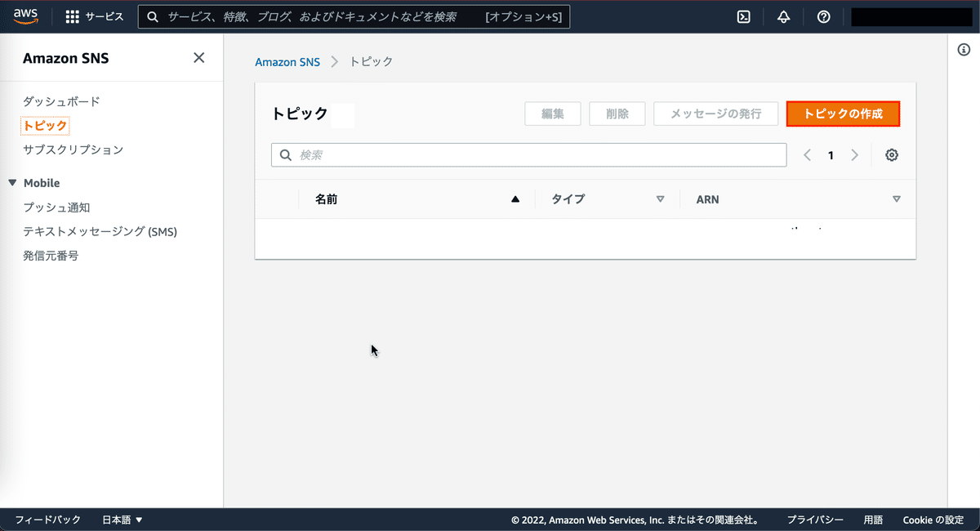Click the サービス label in header
Image resolution: width=980 pixels, height=531 pixels.
click(105, 16)
